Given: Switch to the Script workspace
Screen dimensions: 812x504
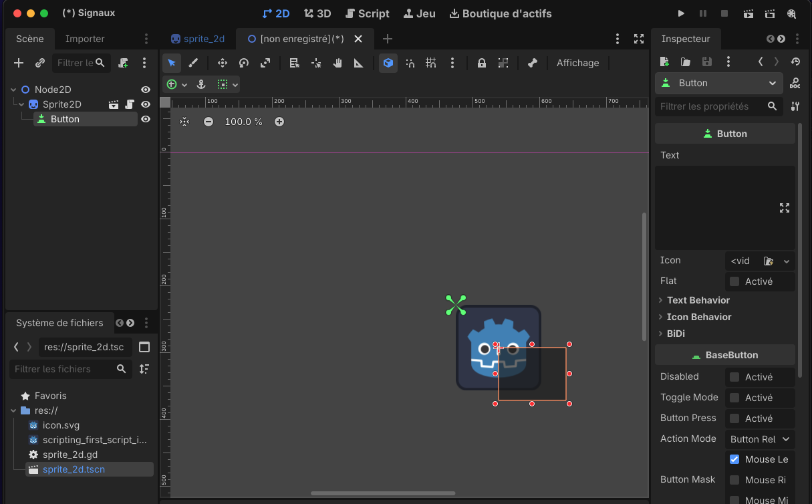Looking at the screenshot, I should [x=368, y=13].
